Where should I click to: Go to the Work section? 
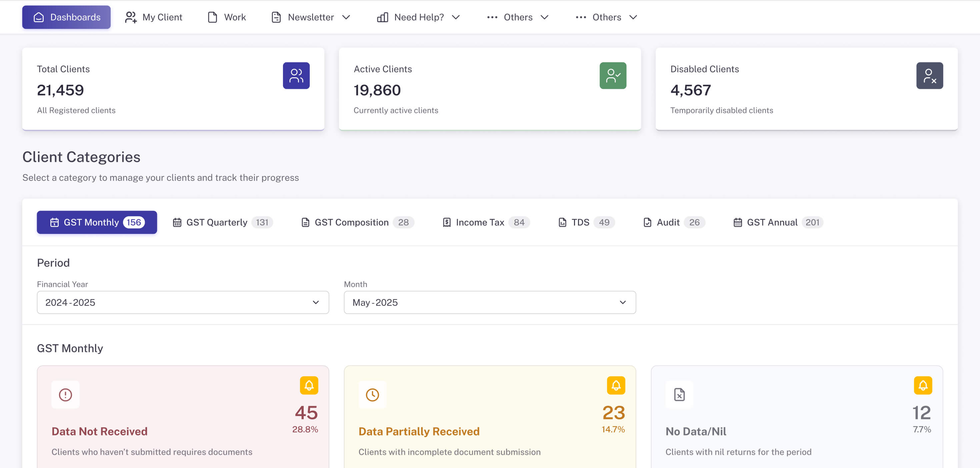pos(226,17)
